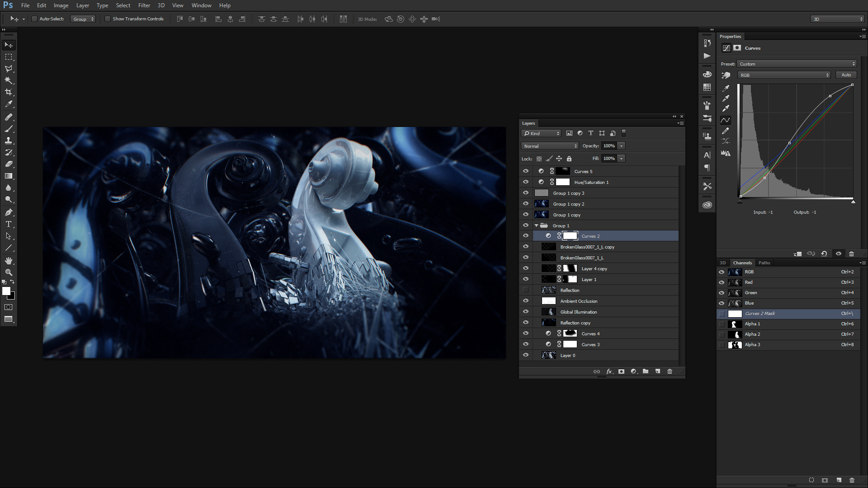Click the Delete layer trash icon
The width and height of the screenshot is (868, 488).
670,371
